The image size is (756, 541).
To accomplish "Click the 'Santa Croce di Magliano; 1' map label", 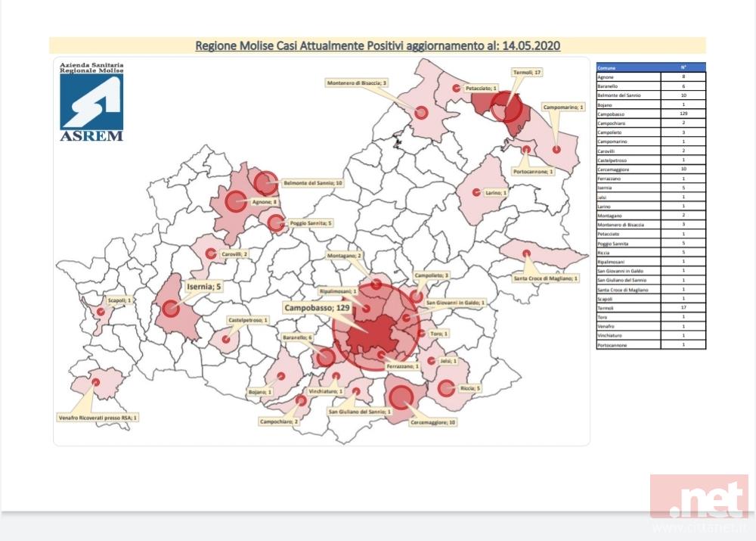I will 544,278.
